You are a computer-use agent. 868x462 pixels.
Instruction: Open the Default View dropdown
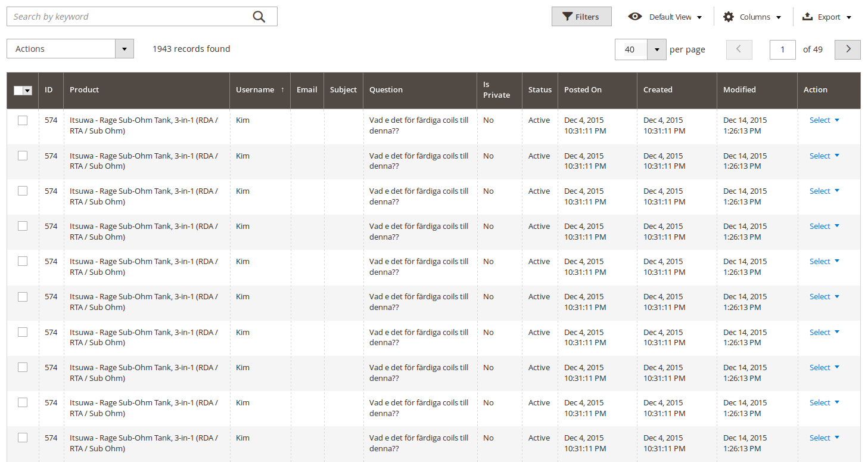tap(665, 17)
